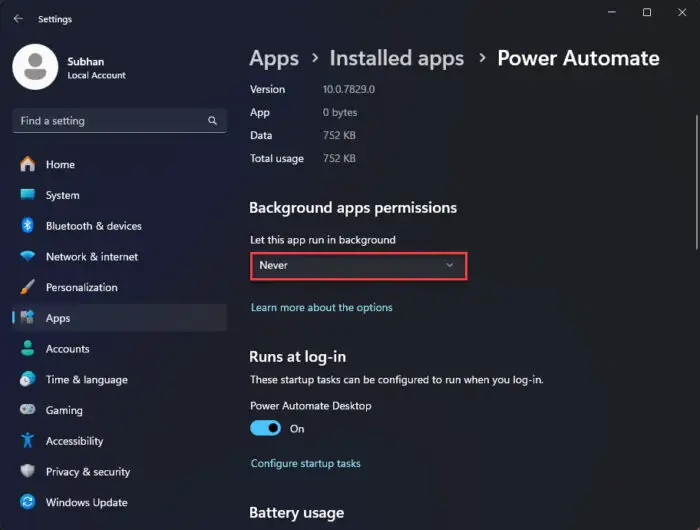Open the Never background permission dropdown
Viewport: 700px width, 530px height.
point(358,266)
